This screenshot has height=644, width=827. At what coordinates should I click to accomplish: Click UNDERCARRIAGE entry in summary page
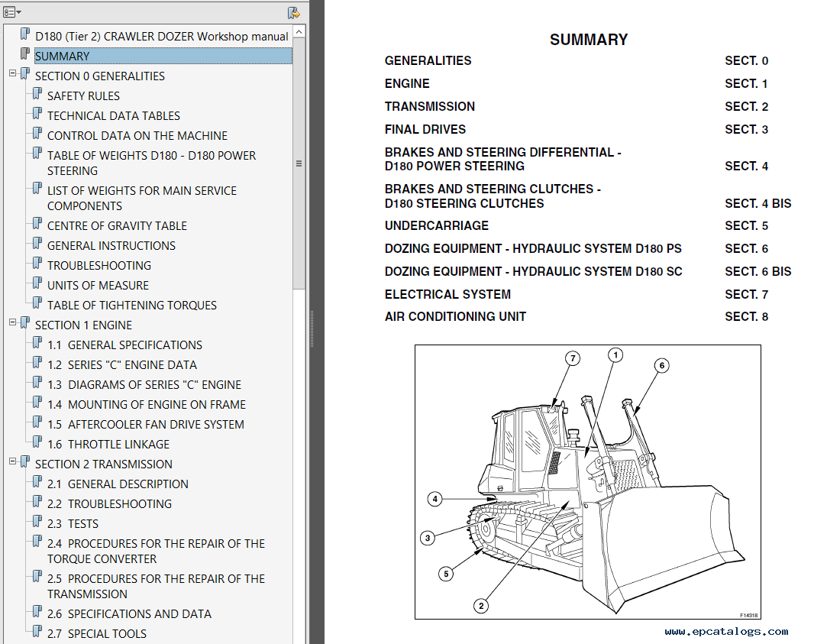[x=437, y=225]
